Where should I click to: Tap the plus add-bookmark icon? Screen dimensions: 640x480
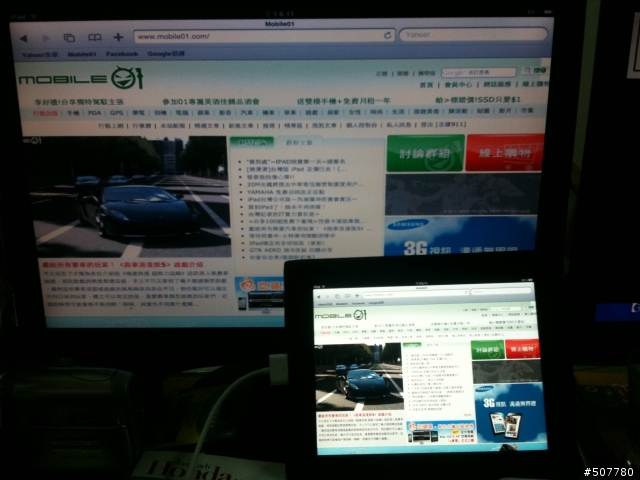point(118,37)
